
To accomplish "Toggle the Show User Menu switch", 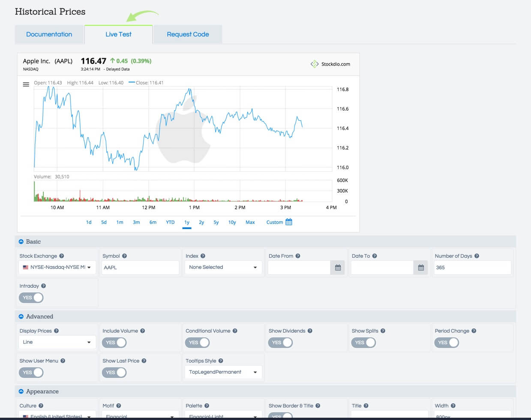I will 31,372.
